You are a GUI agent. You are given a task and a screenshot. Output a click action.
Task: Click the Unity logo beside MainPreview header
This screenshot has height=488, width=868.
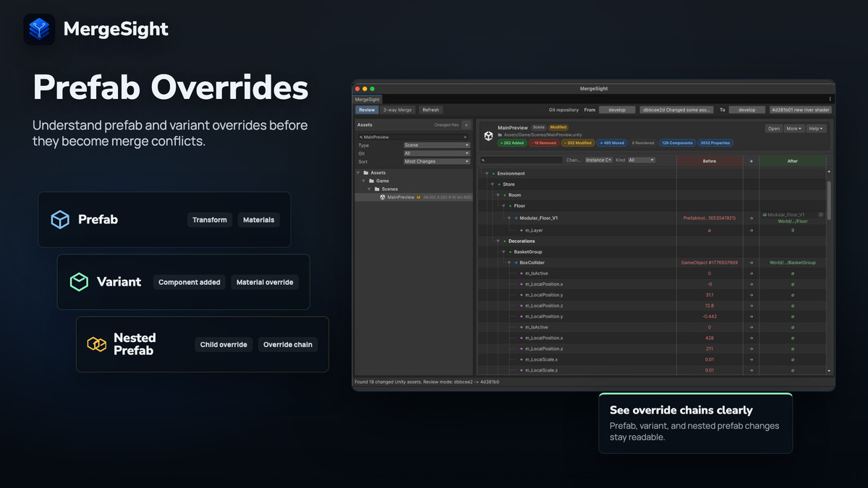pyautogui.click(x=489, y=135)
